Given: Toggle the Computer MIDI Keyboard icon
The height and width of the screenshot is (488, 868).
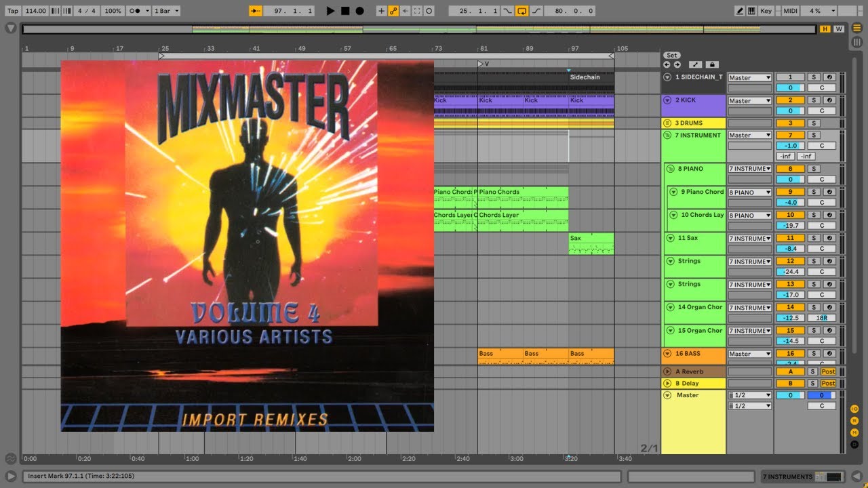Looking at the screenshot, I should (x=751, y=11).
